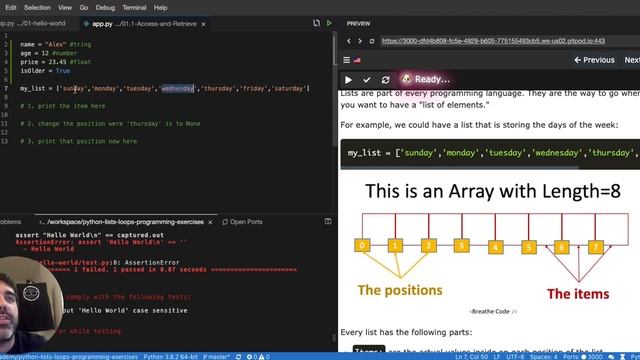This screenshot has width=640, height=360.
Task: Switch to the Problems panel tab
Action: click(x=11, y=222)
